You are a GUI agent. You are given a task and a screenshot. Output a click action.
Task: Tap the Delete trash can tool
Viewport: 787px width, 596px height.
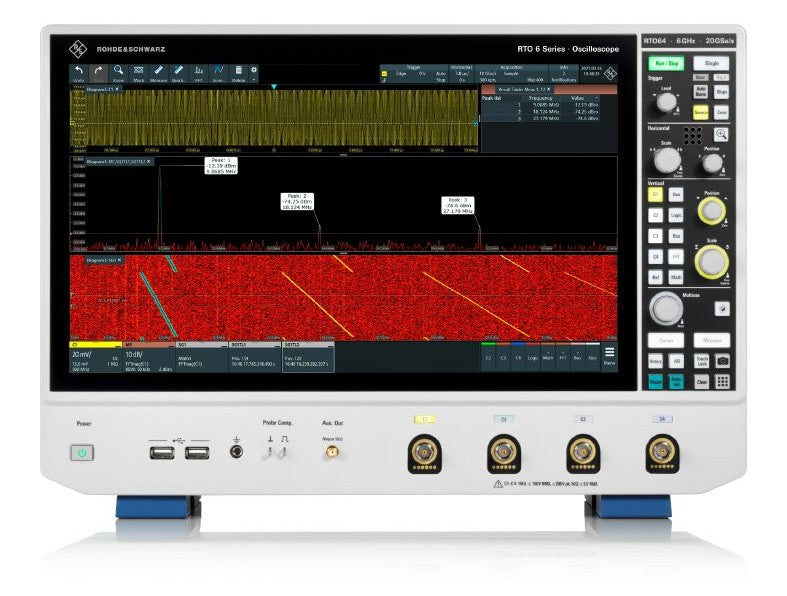tap(239, 73)
